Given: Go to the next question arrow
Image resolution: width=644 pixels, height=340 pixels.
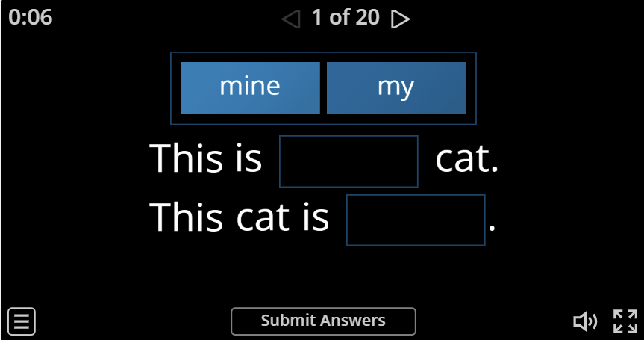Looking at the screenshot, I should pyautogui.click(x=401, y=19).
